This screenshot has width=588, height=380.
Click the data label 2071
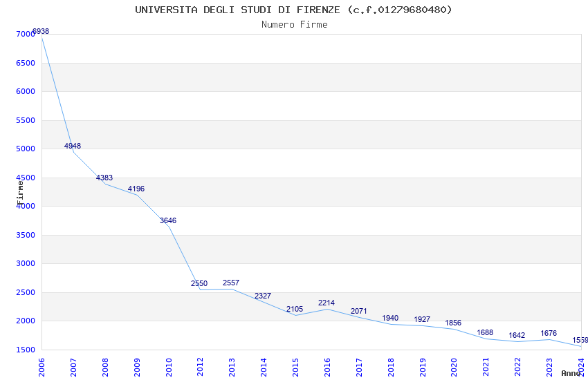[359, 311]
